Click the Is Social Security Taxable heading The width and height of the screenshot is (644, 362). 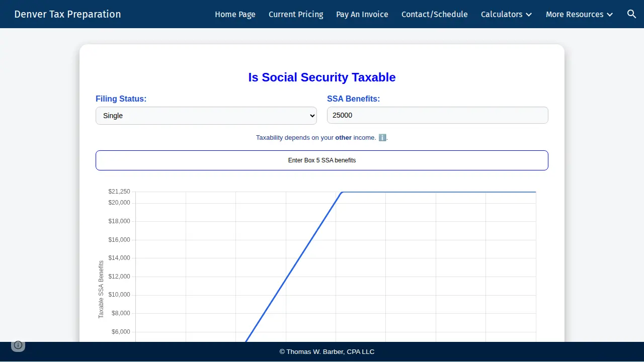click(322, 77)
